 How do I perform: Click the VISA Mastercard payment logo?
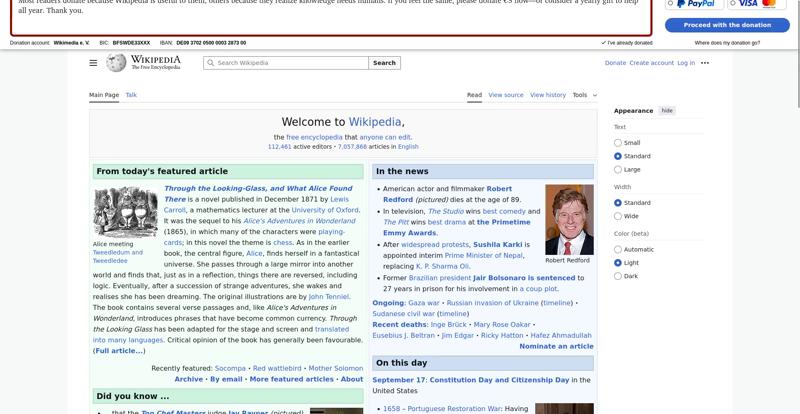pos(757,4)
